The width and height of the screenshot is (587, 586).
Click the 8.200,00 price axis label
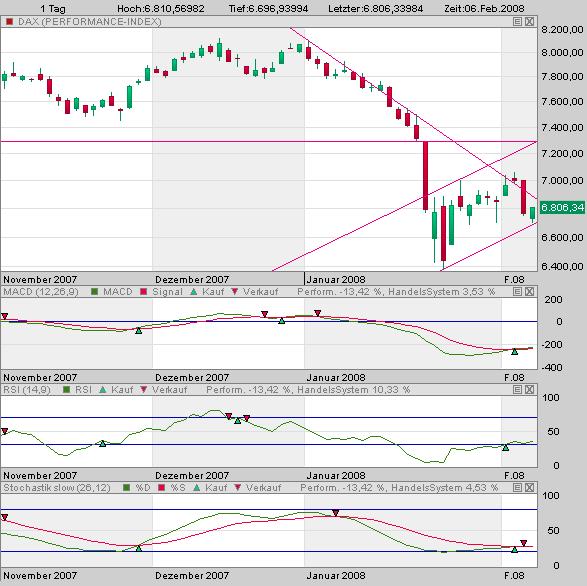click(x=562, y=29)
